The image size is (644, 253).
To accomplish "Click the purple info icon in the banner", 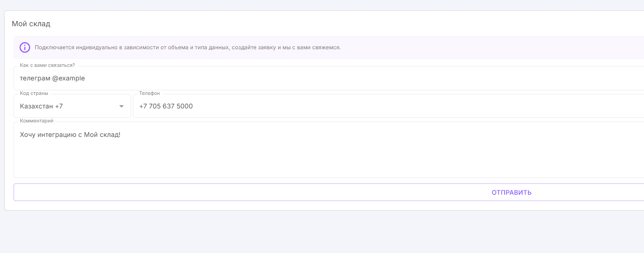I will click(25, 47).
